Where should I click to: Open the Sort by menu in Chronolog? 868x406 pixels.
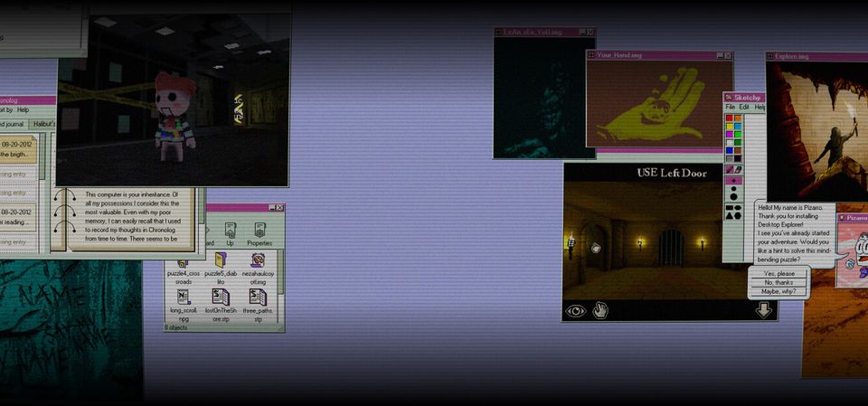tap(5, 109)
